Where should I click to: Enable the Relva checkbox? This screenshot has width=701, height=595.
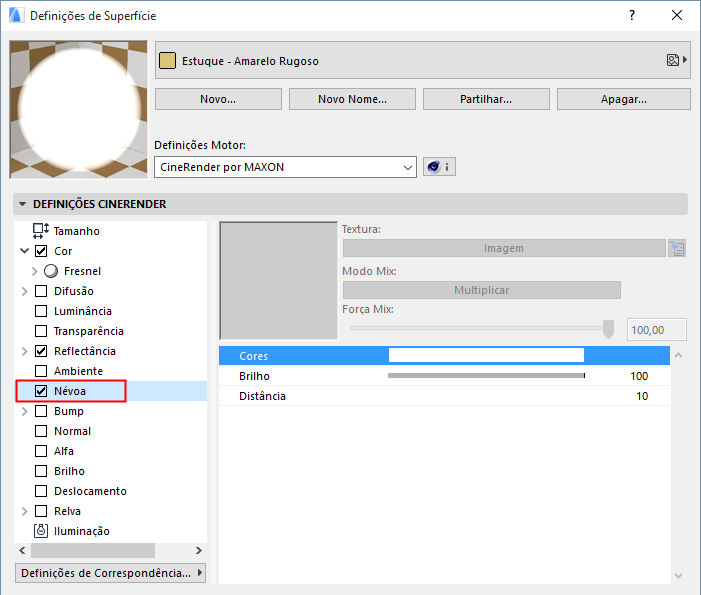click(x=41, y=511)
